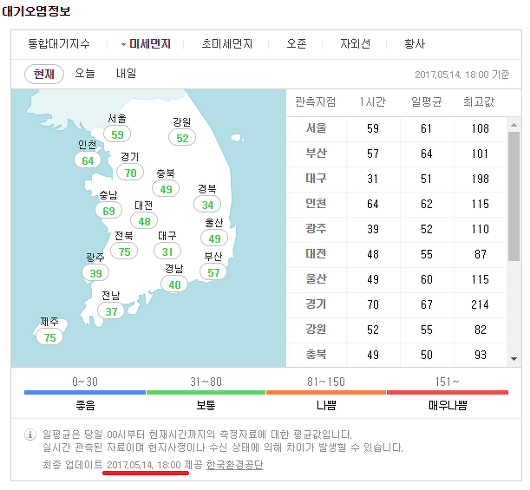Click the 광주 39 map marker

(95, 273)
